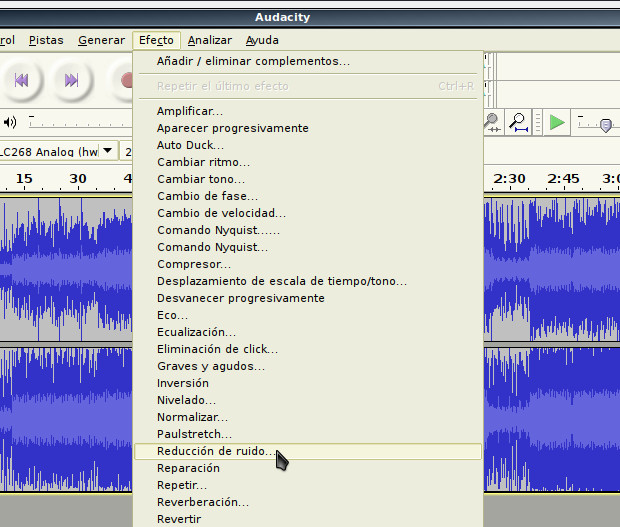Apply the Revertir effect

308,519
